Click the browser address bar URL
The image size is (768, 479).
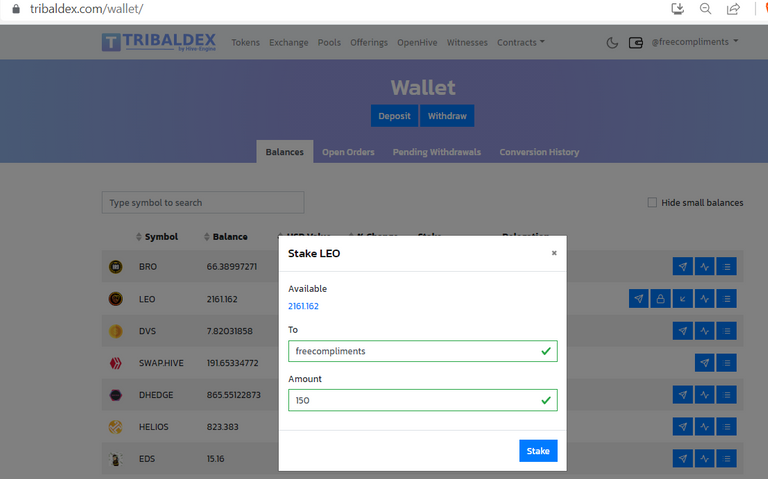pyautogui.click(x=86, y=9)
